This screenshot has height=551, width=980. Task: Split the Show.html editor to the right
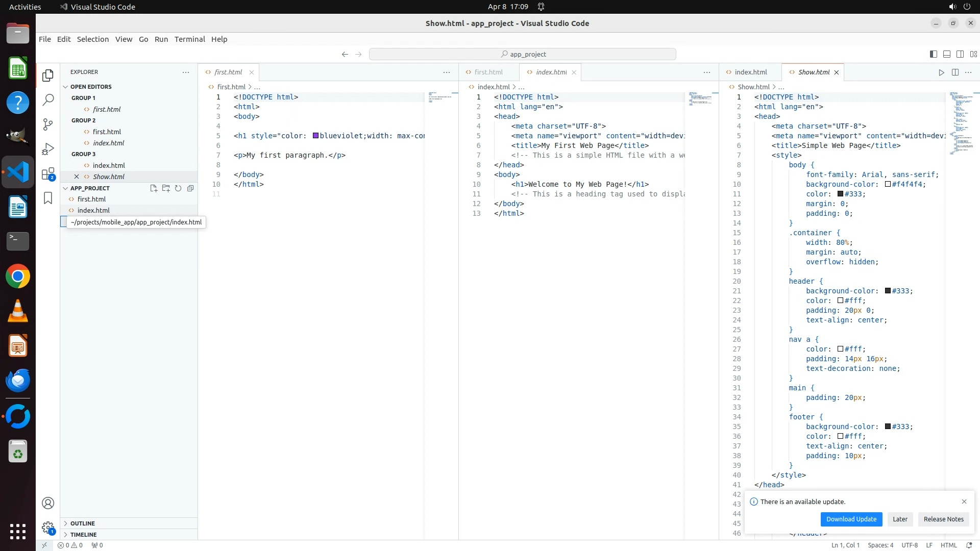[x=955, y=72]
